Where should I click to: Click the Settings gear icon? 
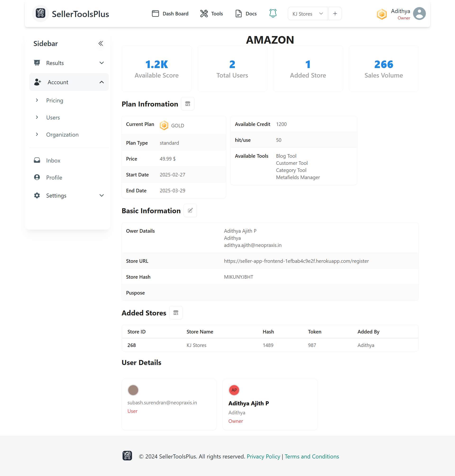pyautogui.click(x=37, y=195)
